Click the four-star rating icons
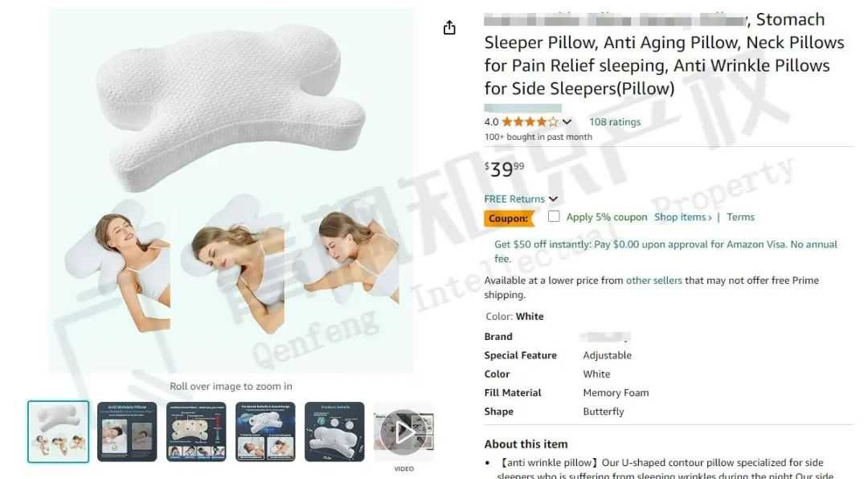This screenshot has height=479, width=868. (x=530, y=122)
